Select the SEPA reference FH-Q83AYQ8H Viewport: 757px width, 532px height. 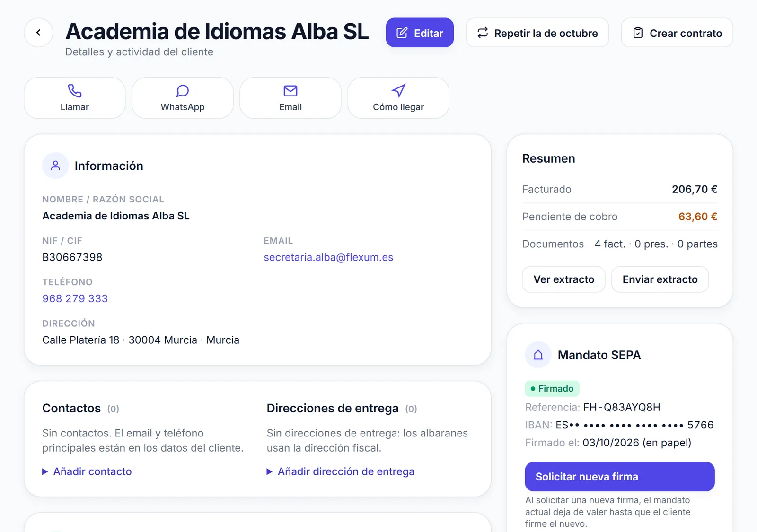click(x=622, y=407)
